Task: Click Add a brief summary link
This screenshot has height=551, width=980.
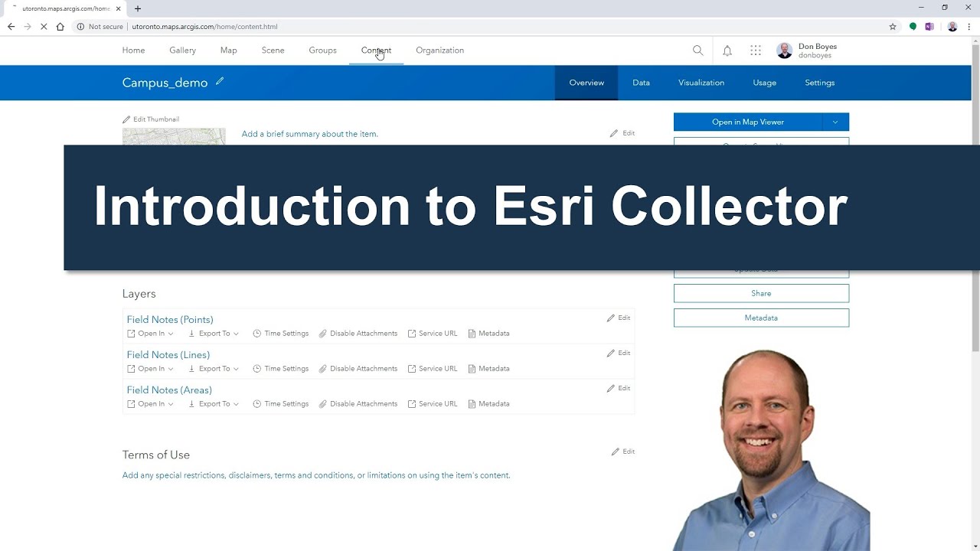Action: (309, 134)
